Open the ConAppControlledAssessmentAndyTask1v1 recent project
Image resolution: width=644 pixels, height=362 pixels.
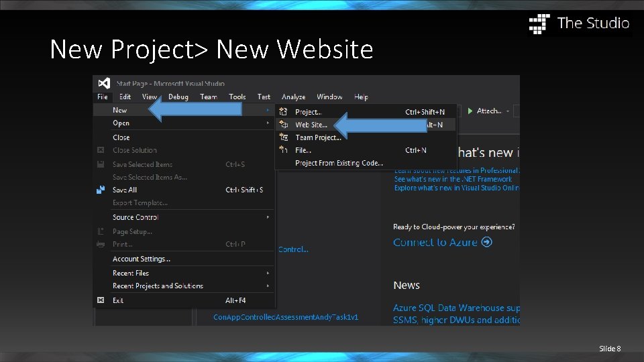click(286, 317)
